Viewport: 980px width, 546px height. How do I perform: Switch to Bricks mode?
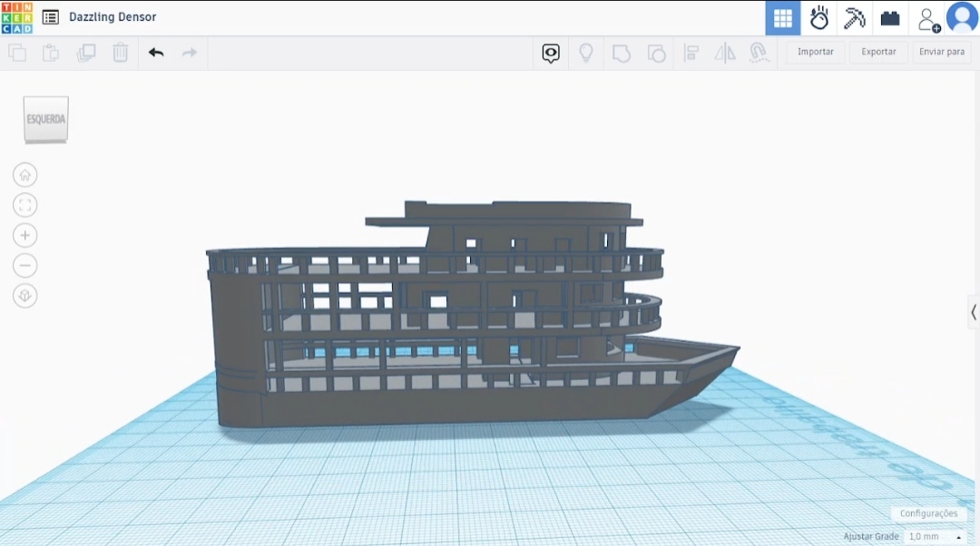coord(890,18)
